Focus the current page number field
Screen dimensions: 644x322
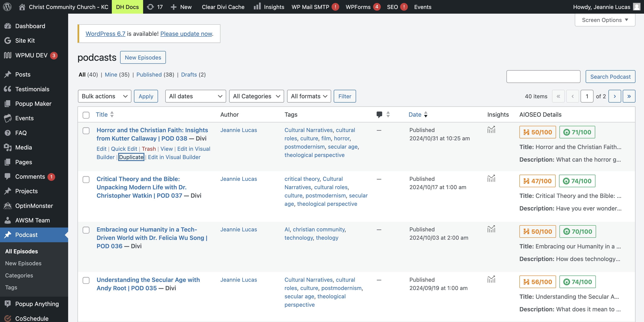[x=587, y=96]
